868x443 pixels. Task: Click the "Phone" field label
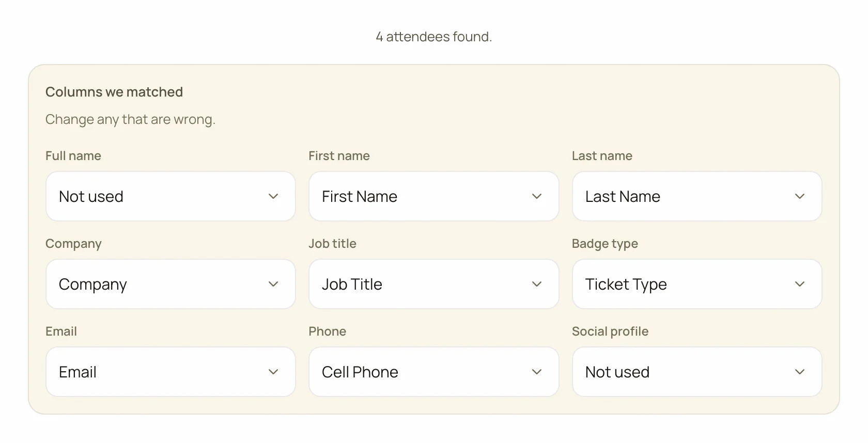(327, 331)
